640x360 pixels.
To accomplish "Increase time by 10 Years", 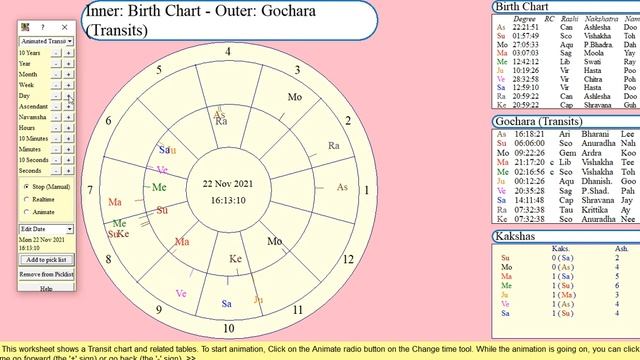I will coord(69,53).
